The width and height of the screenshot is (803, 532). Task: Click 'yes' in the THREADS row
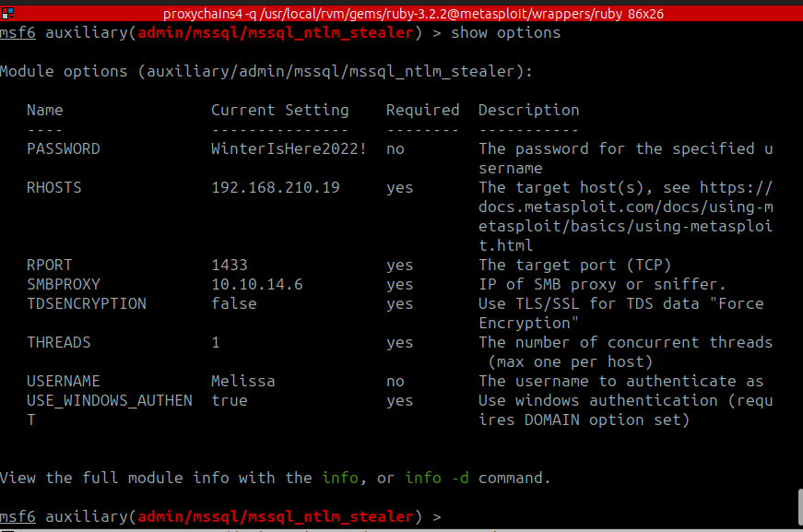400,343
